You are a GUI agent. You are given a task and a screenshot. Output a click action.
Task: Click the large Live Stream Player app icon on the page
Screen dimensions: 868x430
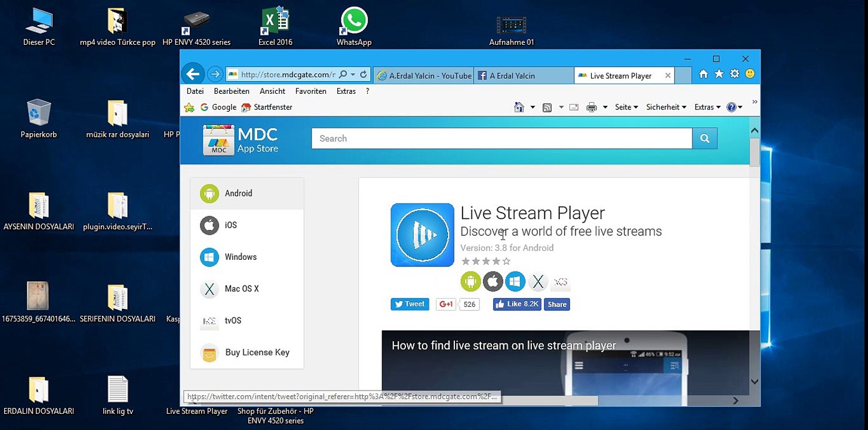tap(422, 235)
